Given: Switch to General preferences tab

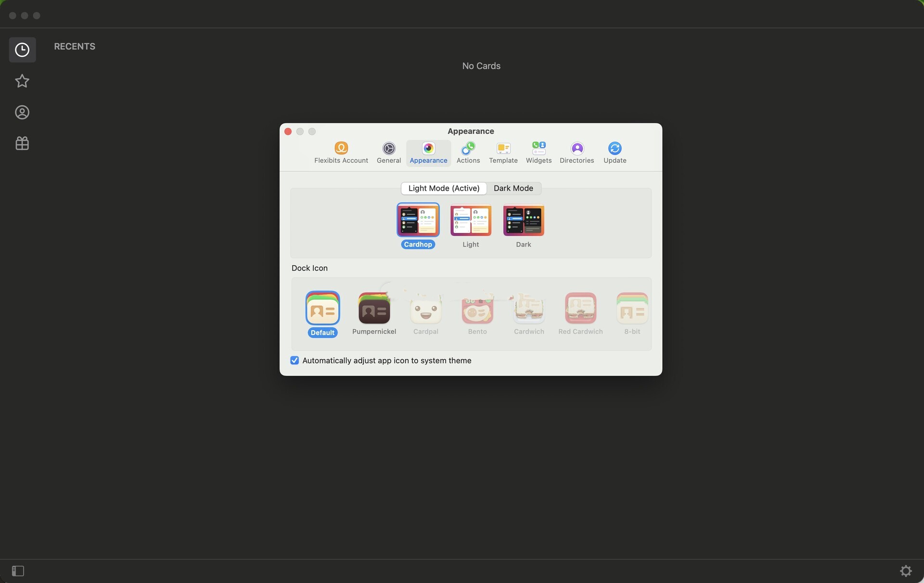Looking at the screenshot, I should click(x=388, y=153).
